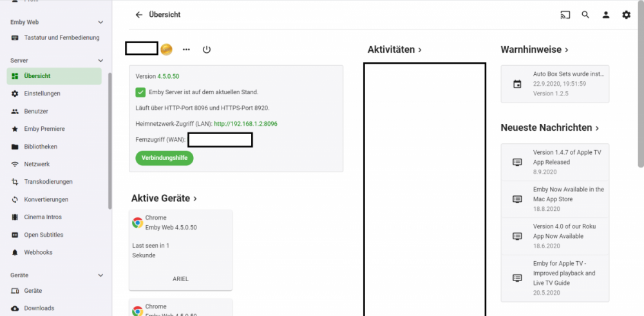Click the Verbindungshilfe button
The image size is (644, 316).
tap(164, 158)
